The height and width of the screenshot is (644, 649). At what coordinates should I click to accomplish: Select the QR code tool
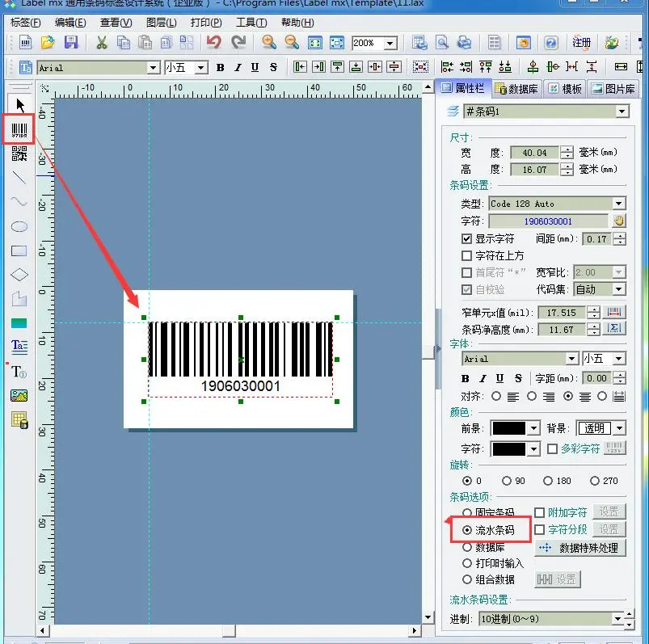click(19, 154)
